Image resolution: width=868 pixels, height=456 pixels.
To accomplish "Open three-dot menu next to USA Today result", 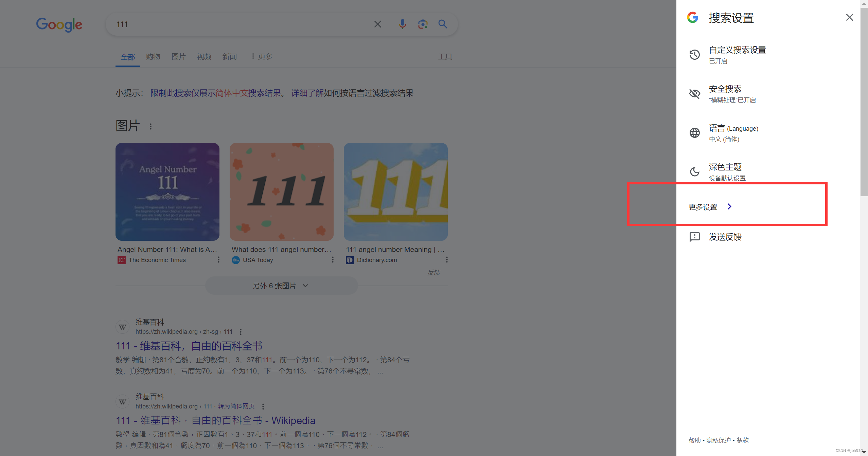I will tap(332, 260).
